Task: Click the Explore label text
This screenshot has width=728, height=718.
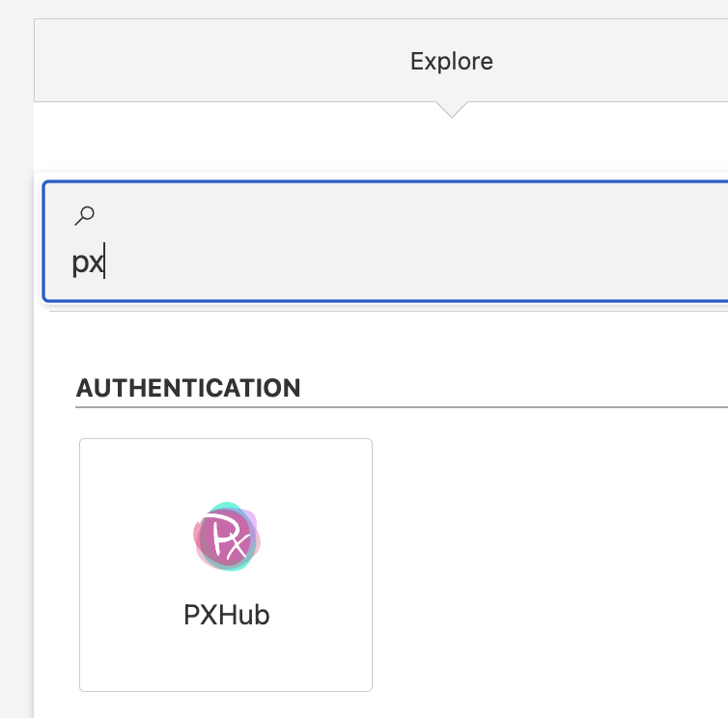Action: point(451,61)
